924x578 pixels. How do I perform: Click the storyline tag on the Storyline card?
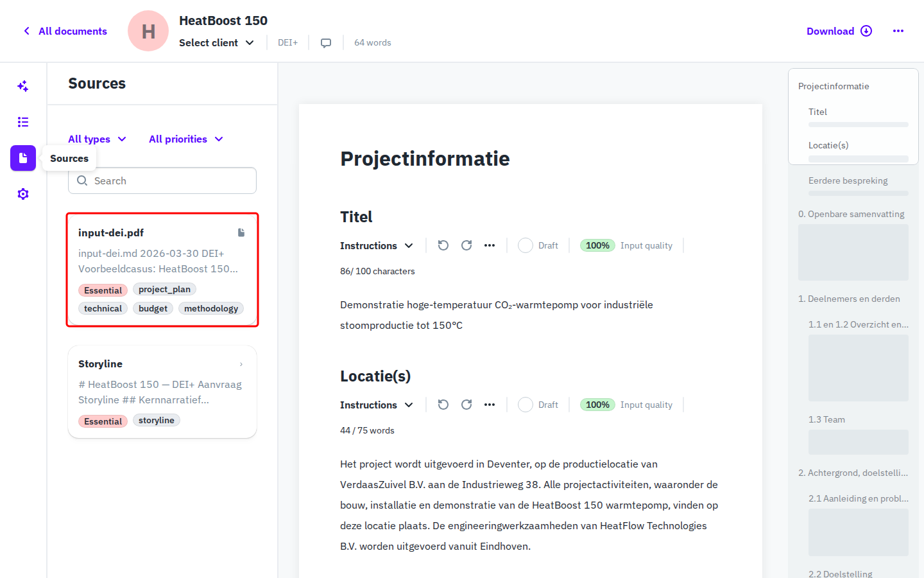157,420
